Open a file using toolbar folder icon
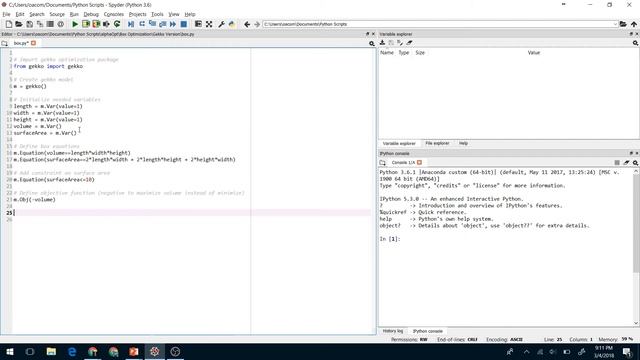640x360 pixels. (x=19, y=24)
